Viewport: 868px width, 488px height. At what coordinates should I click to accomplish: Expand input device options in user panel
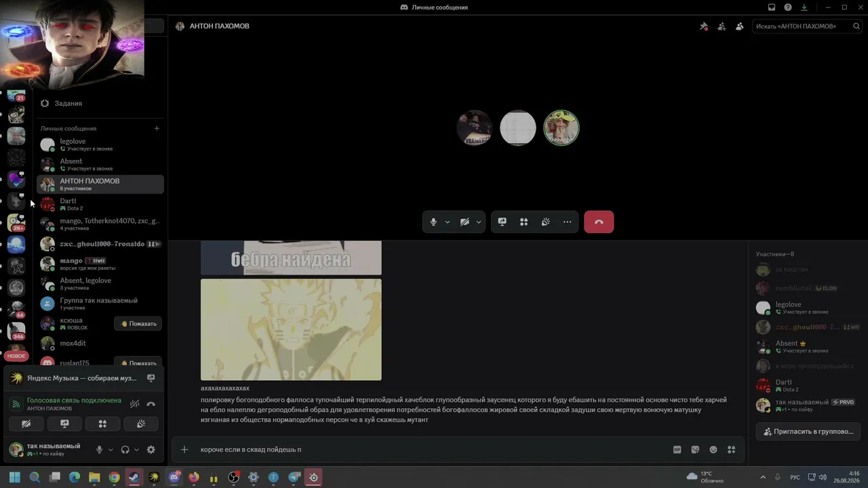pyautogui.click(x=111, y=449)
